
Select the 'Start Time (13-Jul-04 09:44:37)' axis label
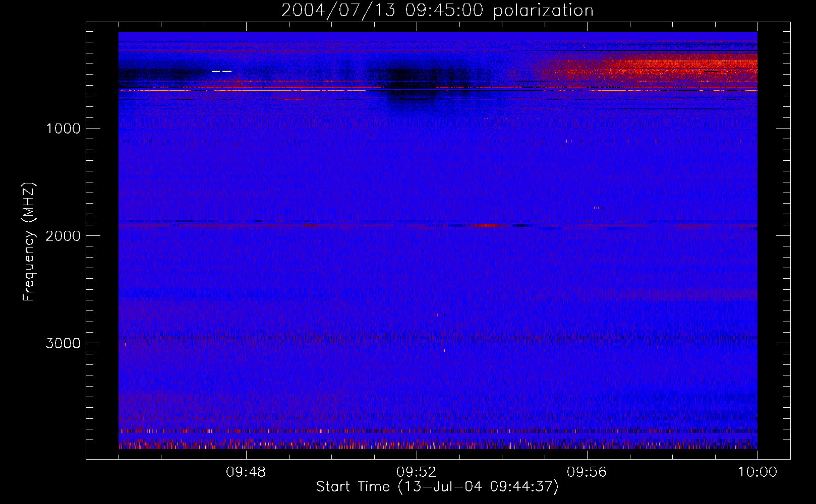pos(437,487)
